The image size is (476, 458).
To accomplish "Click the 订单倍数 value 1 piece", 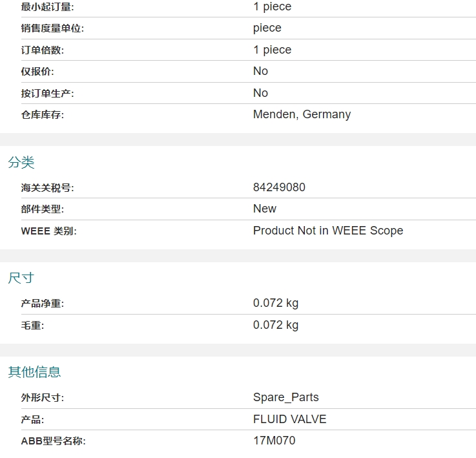I will (273, 50).
